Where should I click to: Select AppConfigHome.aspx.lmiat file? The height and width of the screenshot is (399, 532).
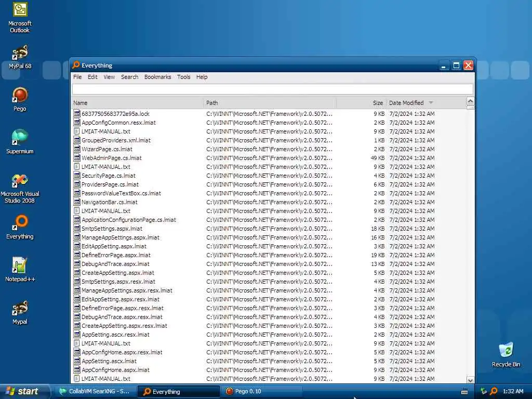pyautogui.click(x=115, y=369)
